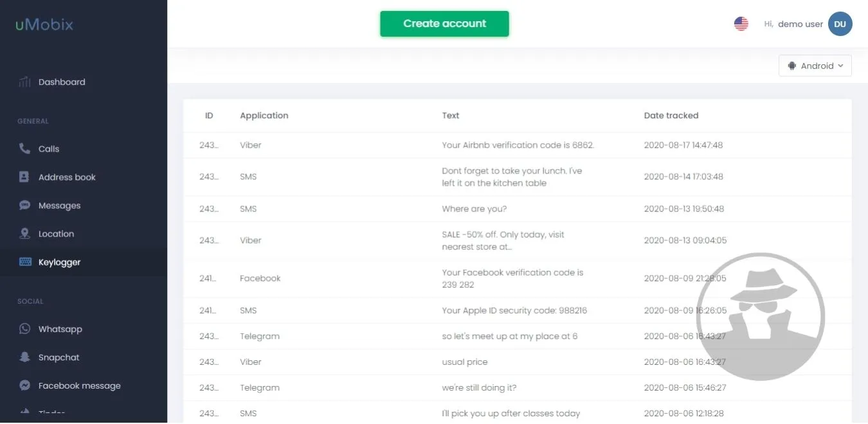
Task: Click the date 2020-08-14 17:03:48
Action: coord(683,177)
